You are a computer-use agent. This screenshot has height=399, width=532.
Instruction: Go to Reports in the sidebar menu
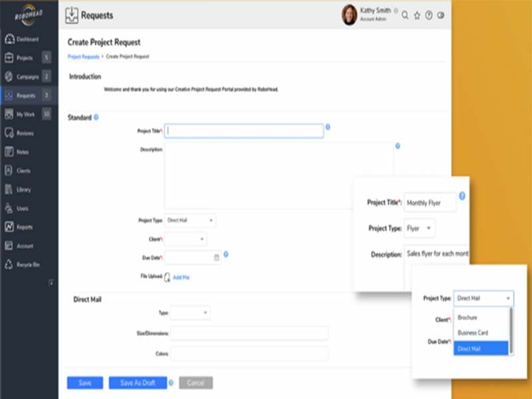[25, 227]
